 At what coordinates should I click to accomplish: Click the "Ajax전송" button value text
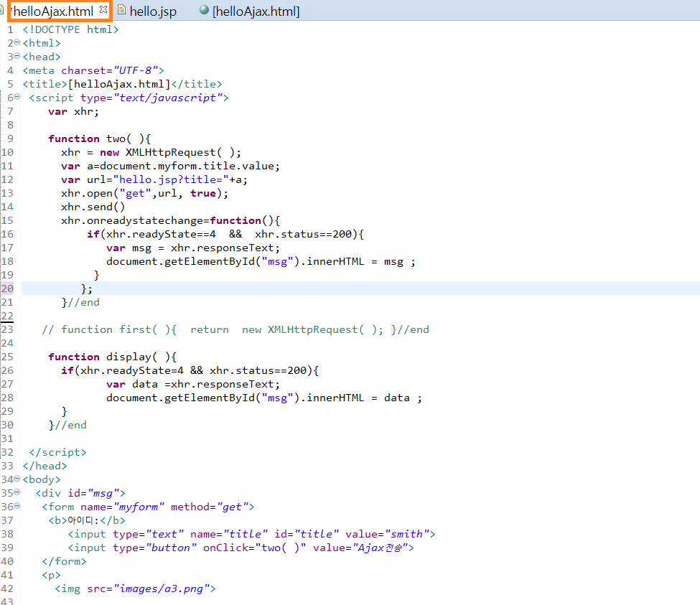click(x=380, y=548)
